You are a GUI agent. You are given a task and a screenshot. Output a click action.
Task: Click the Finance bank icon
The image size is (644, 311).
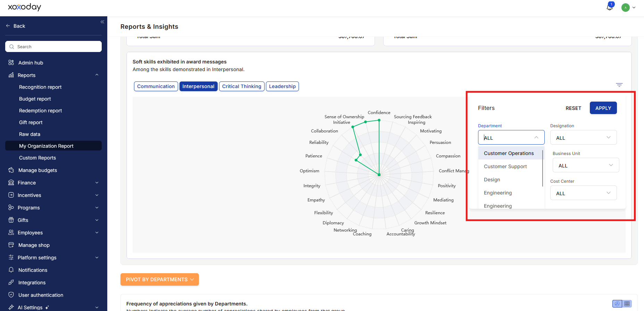coord(11,183)
